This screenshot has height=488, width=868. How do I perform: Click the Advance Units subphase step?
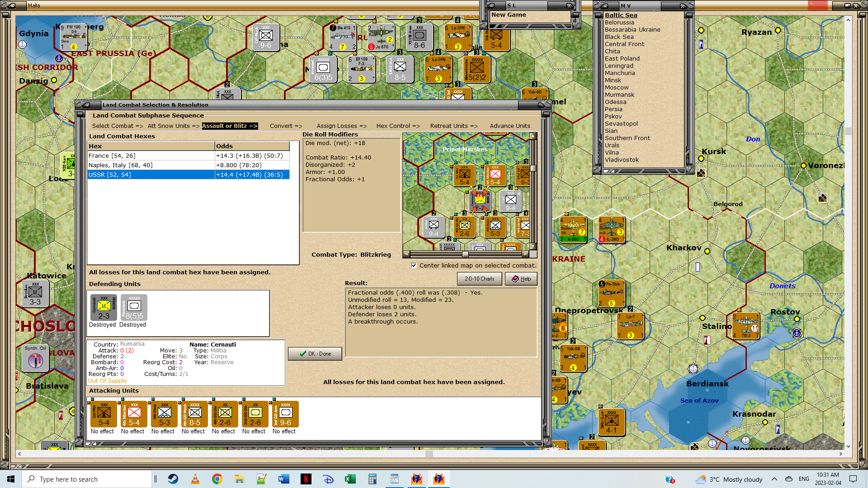510,126
